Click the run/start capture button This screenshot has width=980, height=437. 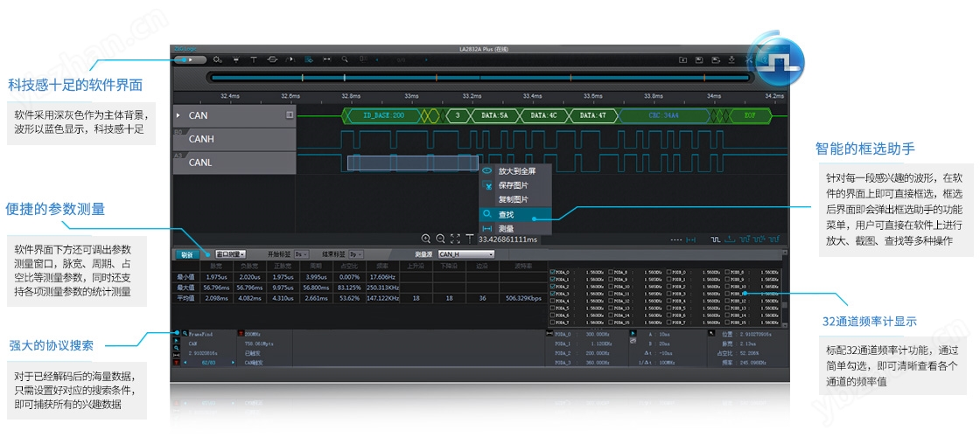click(x=190, y=59)
